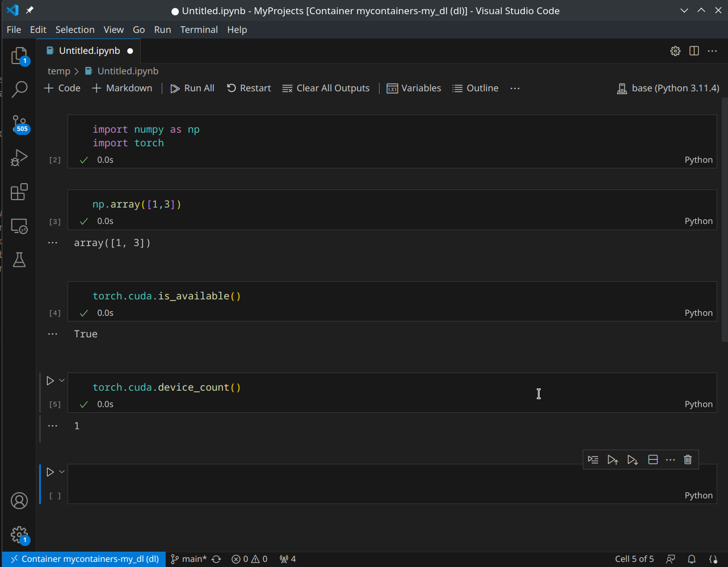Open the editor title More Actions menu
728x567 pixels.
tap(712, 51)
